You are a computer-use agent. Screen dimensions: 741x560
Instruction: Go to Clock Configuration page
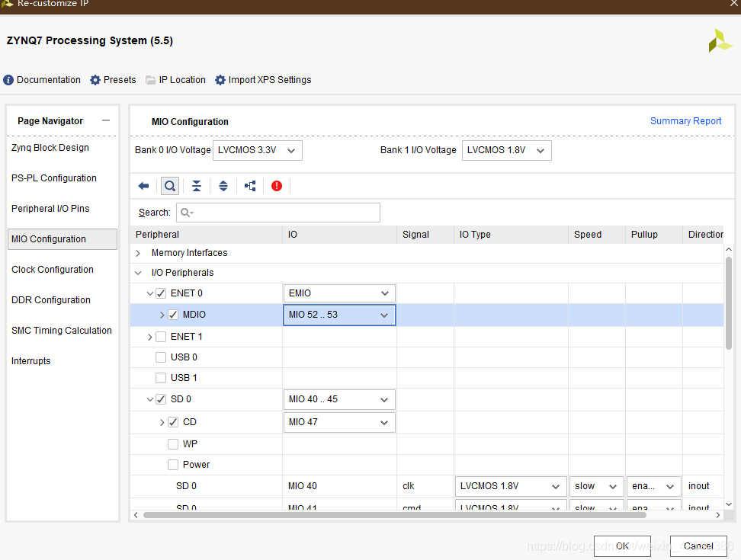[53, 270]
